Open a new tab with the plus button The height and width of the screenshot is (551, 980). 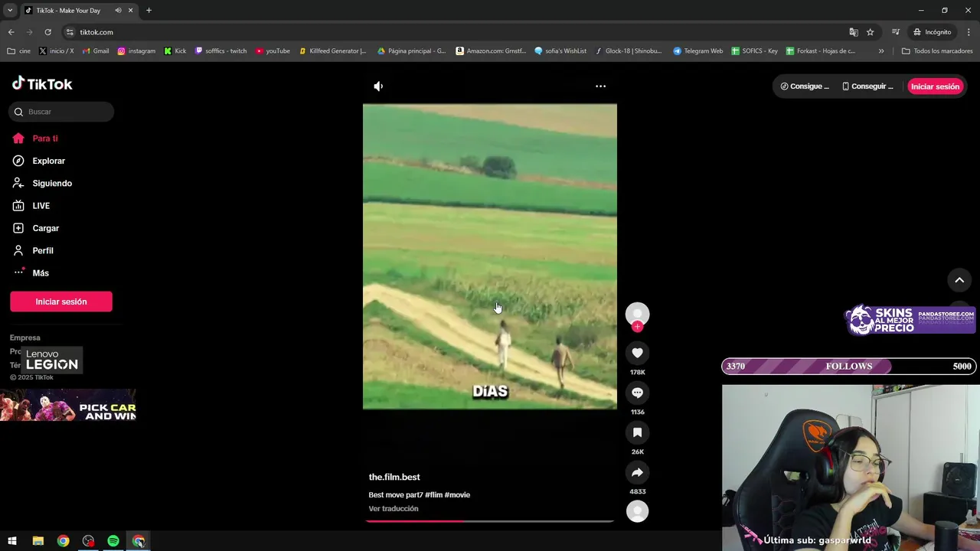point(149,11)
